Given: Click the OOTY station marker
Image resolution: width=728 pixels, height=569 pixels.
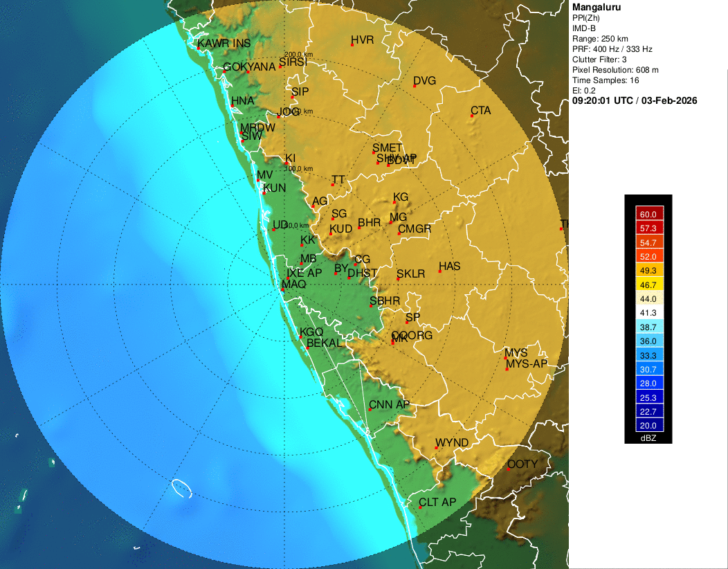Looking at the screenshot, I should point(509,469).
